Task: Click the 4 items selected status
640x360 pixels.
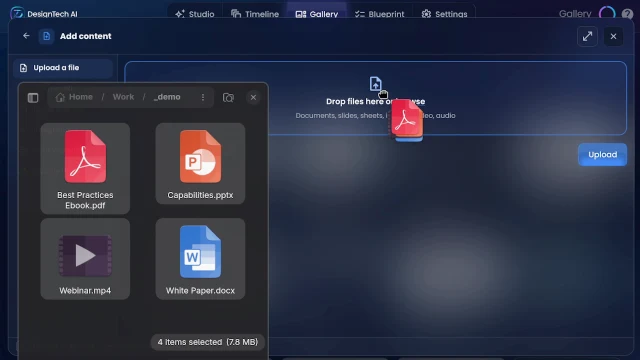Action: click(207, 342)
